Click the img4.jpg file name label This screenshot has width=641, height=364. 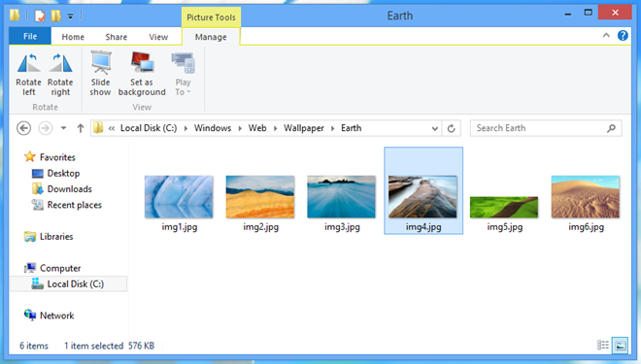pyautogui.click(x=423, y=227)
